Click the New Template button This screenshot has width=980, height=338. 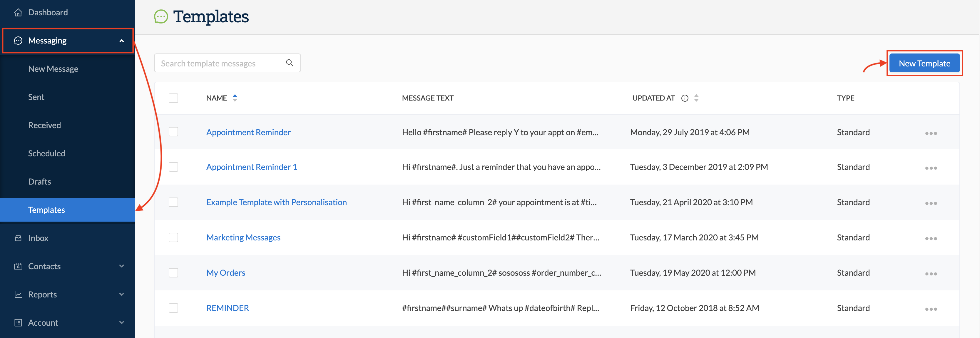[924, 63]
